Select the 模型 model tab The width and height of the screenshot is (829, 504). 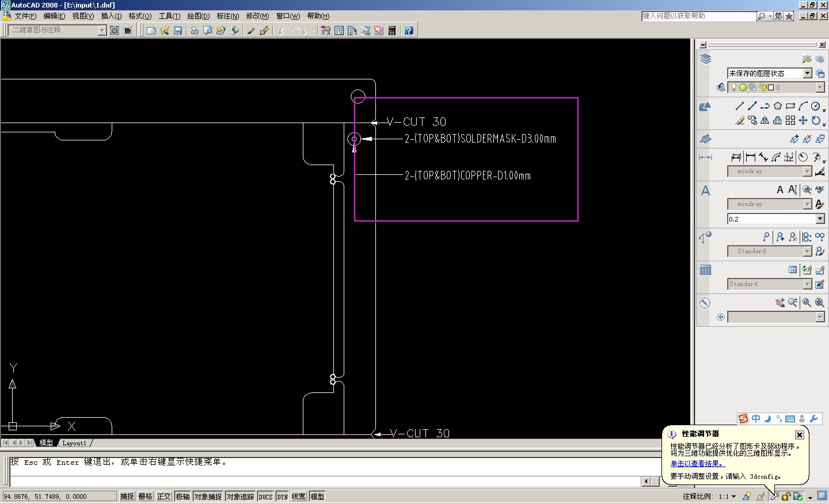coord(46,443)
